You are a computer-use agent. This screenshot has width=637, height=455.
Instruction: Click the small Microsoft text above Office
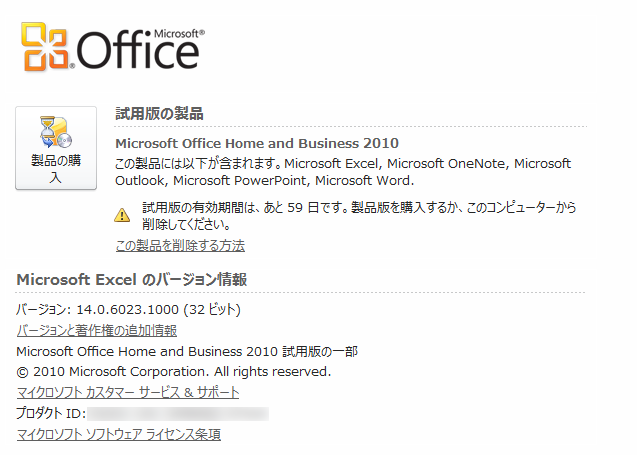[180, 32]
